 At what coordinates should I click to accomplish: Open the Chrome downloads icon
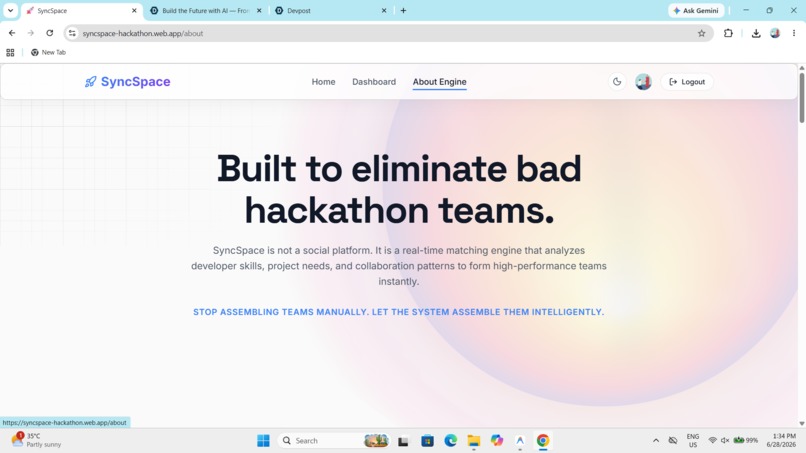coord(756,33)
